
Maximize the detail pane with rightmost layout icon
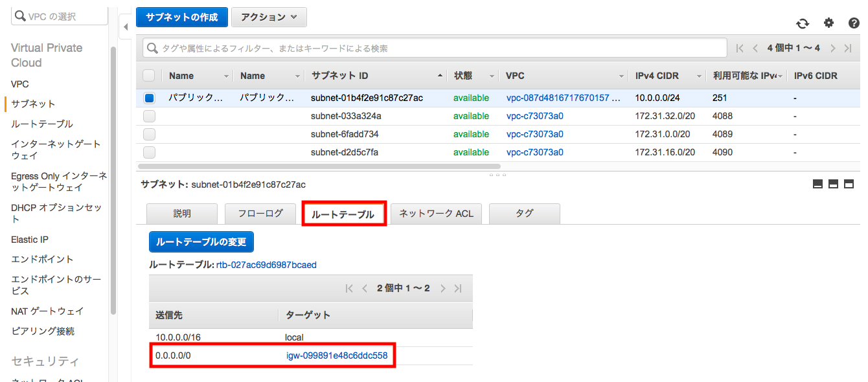click(x=849, y=184)
